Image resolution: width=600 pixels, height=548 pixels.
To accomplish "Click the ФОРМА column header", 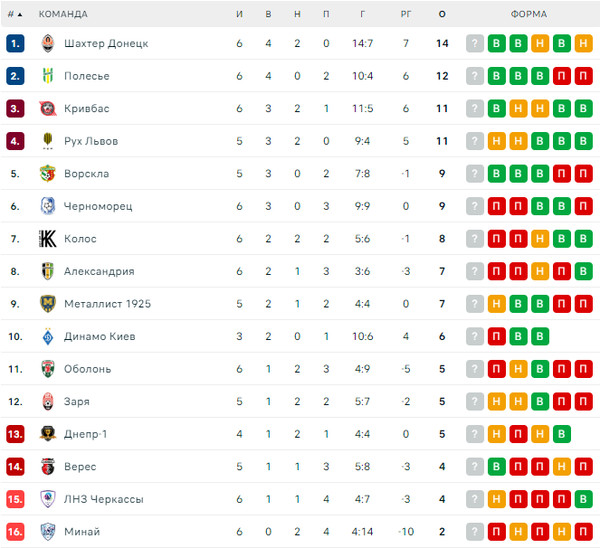I will tap(529, 14).
